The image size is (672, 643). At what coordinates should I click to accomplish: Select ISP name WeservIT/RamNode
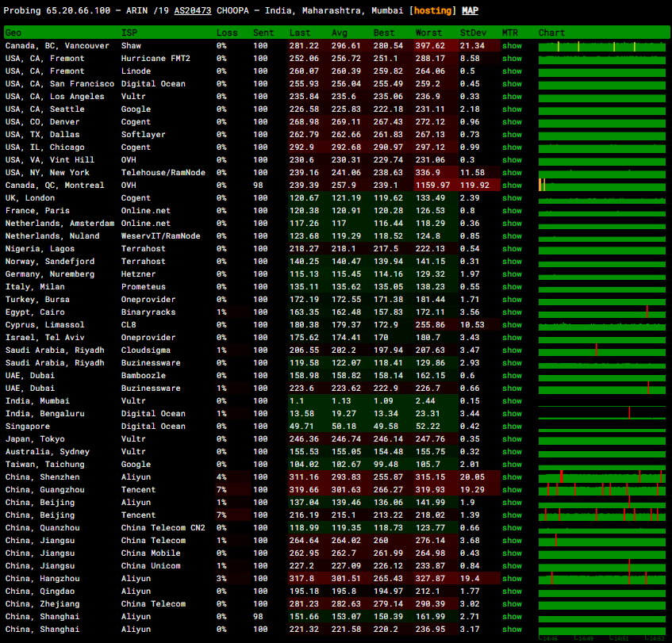161,236
